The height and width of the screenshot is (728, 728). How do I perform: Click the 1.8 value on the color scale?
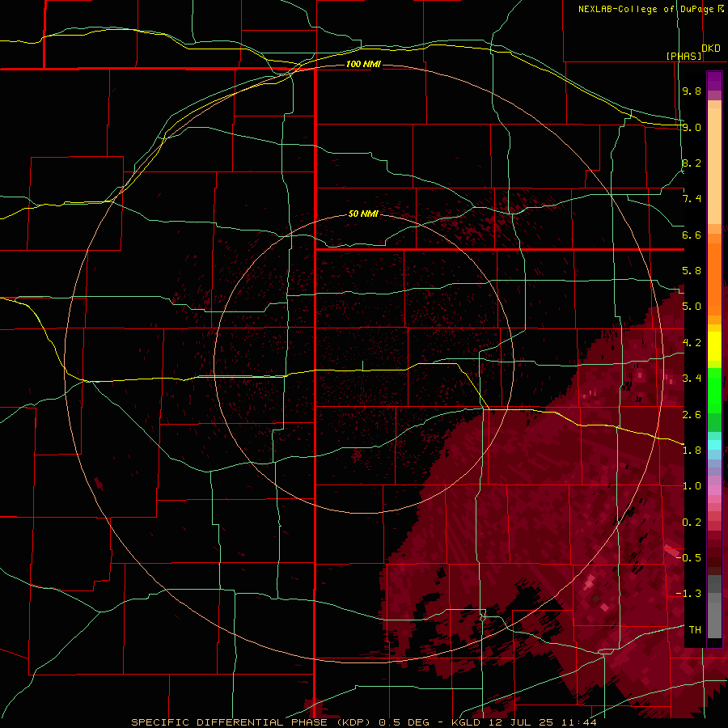(x=692, y=450)
